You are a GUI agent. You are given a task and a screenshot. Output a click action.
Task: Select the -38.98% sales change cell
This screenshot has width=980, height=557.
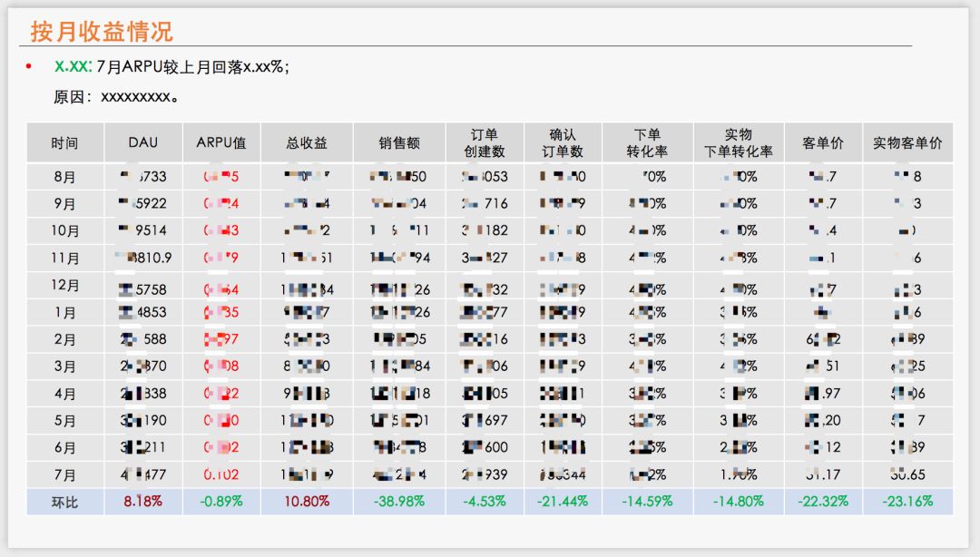(399, 501)
